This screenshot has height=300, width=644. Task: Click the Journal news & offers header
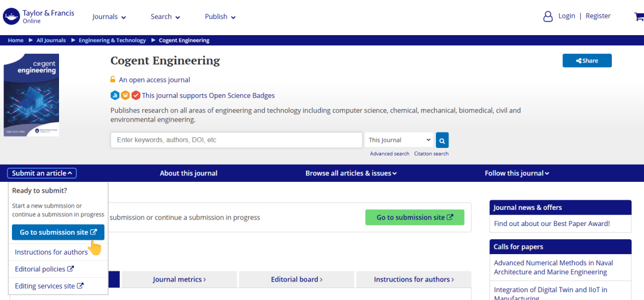[560, 207]
